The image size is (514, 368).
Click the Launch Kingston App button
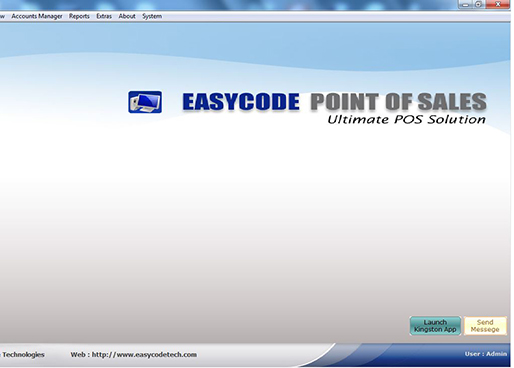(x=435, y=326)
